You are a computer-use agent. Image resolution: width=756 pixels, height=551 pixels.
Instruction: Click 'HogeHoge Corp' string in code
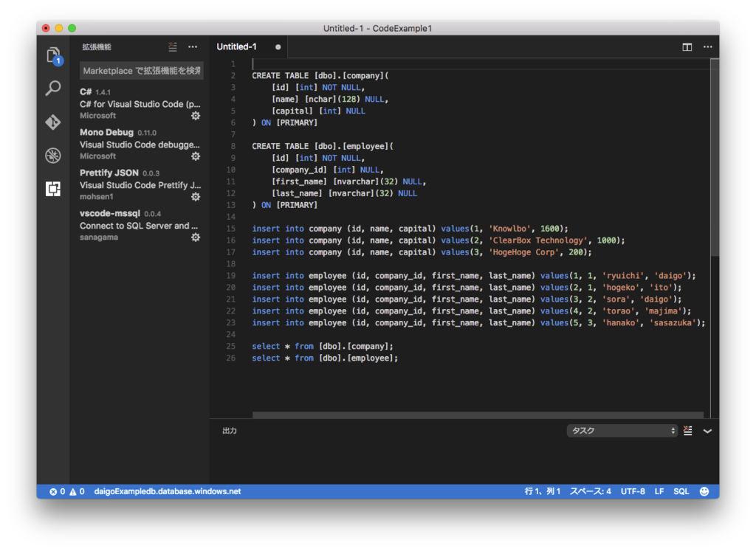pyautogui.click(x=526, y=252)
